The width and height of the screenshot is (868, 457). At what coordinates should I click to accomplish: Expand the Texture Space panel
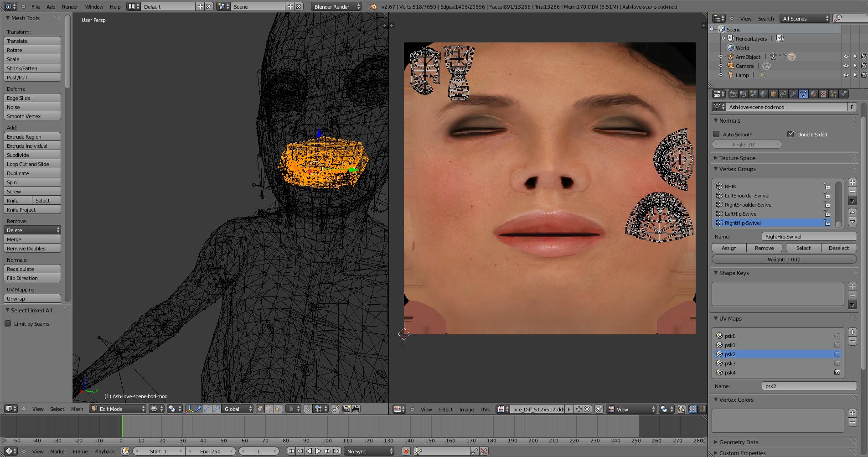(715, 158)
